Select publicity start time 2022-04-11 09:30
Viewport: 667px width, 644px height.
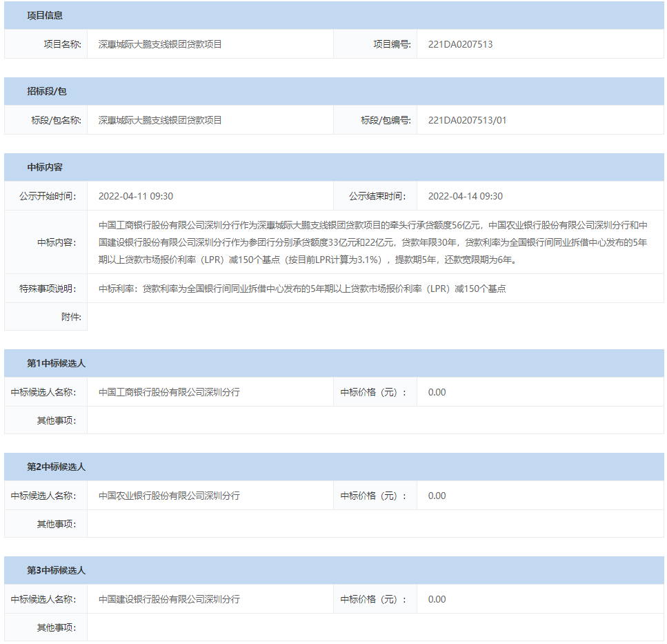point(136,196)
